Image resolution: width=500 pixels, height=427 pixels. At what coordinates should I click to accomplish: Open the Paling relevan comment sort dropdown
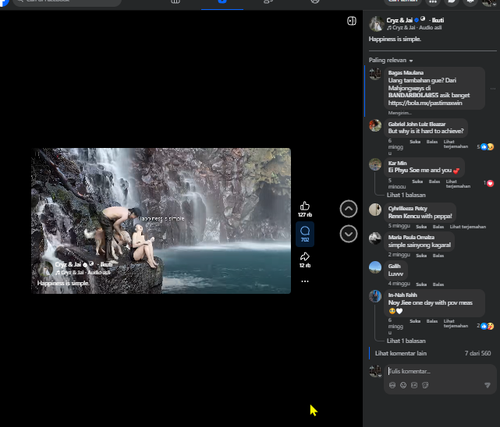[x=391, y=60]
